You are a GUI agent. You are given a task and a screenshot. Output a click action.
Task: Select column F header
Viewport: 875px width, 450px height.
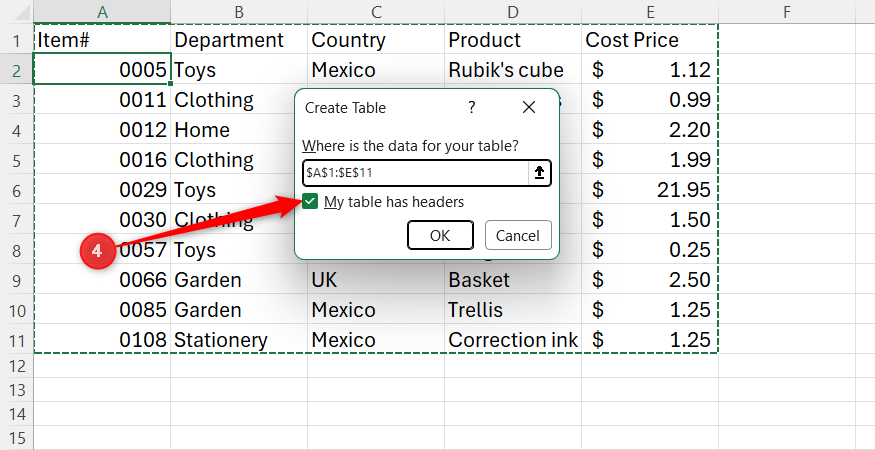[787, 12]
